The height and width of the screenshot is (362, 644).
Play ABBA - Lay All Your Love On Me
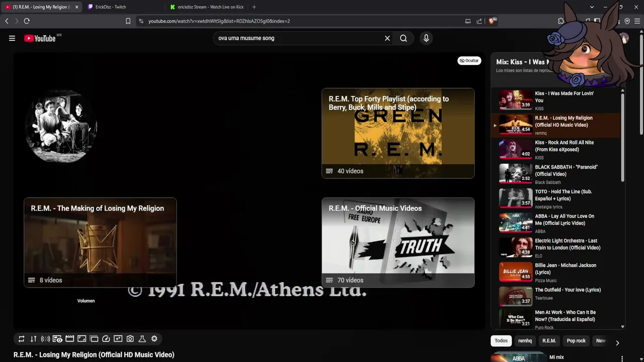[556, 223]
